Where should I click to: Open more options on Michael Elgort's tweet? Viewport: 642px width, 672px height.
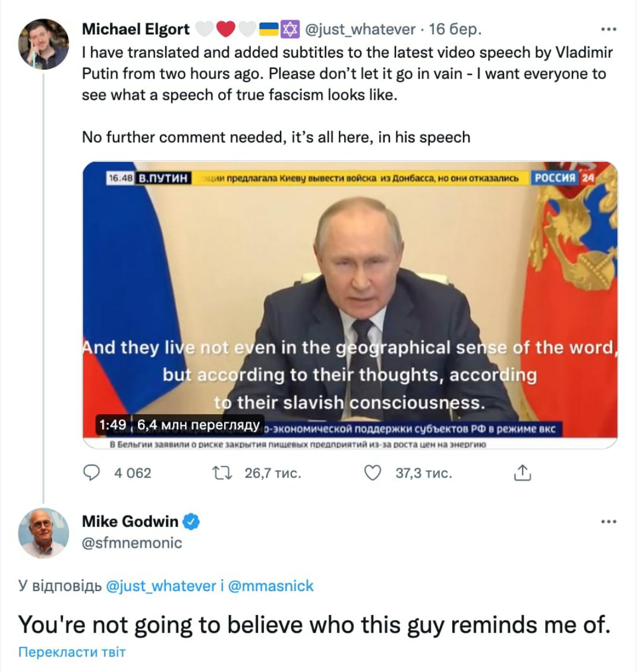[x=608, y=29]
